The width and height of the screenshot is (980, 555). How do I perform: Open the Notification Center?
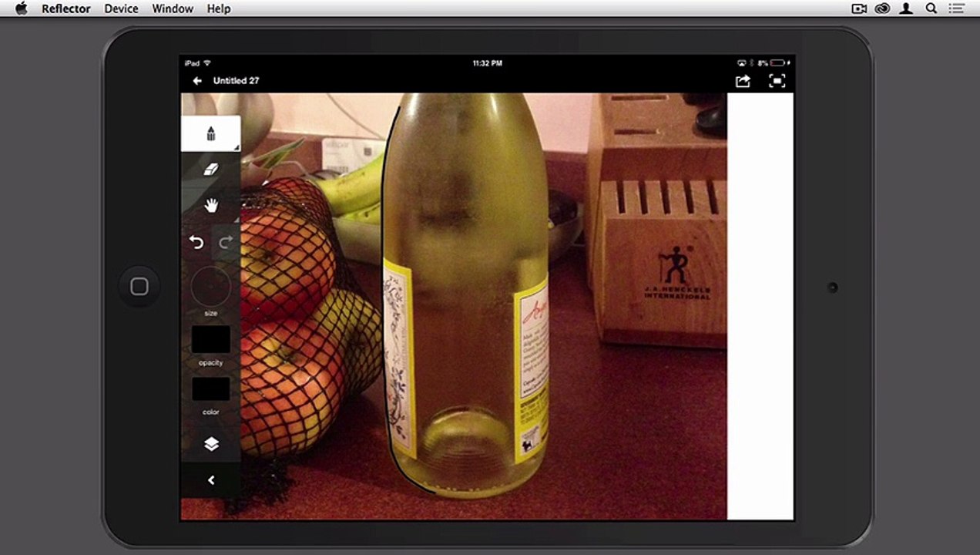[956, 8]
